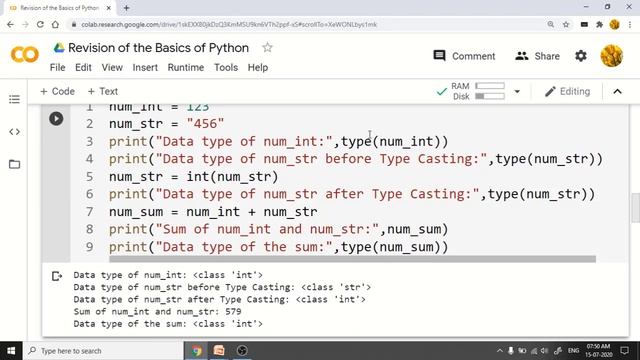Open the code snippets sidebar icon
This screenshot has width=640, height=360.
pos(14,132)
